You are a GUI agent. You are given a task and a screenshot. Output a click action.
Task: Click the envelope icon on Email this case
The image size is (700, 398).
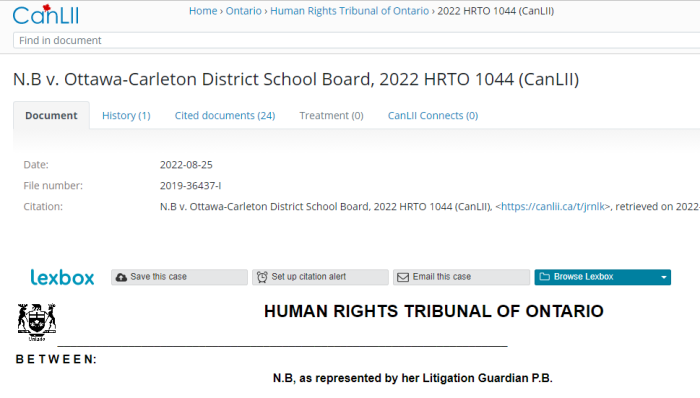click(x=403, y=278)
